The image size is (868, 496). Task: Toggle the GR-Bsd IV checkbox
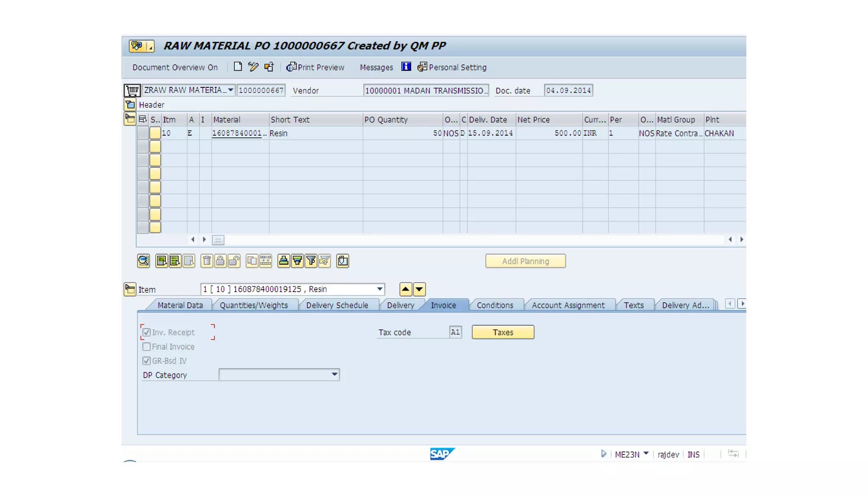[x=147, y=361]
